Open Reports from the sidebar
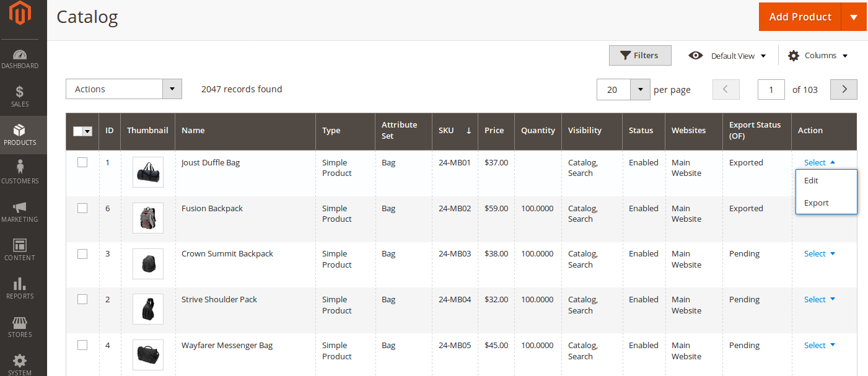 tap(20, 287)
